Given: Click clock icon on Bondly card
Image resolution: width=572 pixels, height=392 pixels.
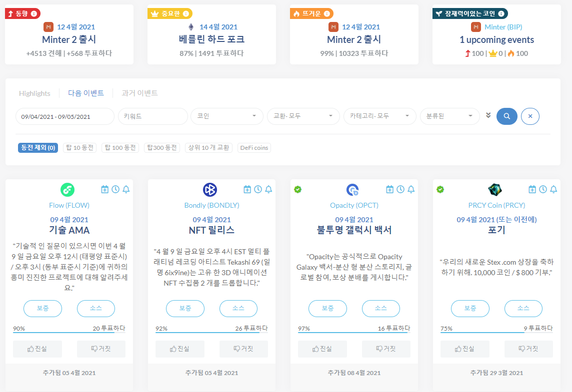Looking at the screenshot, I should tap(258, 189).
